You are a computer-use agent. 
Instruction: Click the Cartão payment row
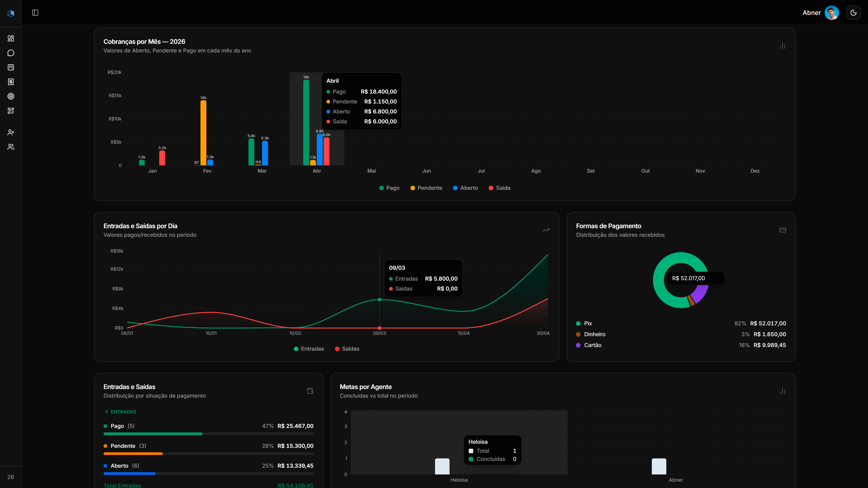681,345
